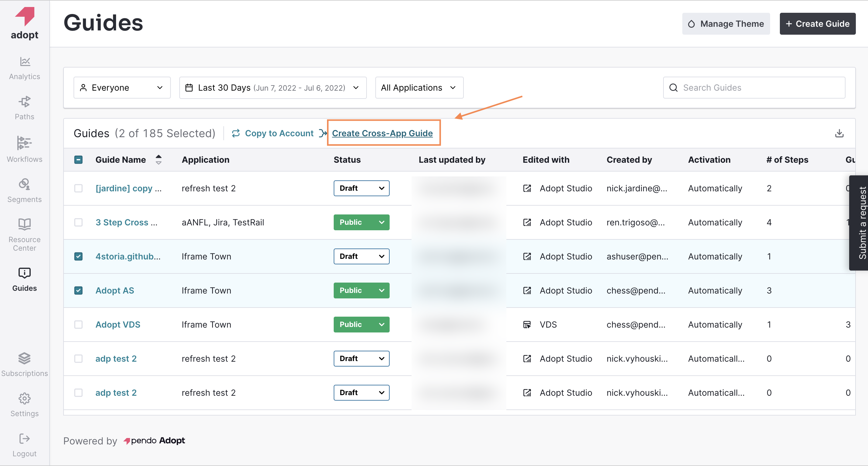Open the Draft status dropdown for jardine copy
This screenshot has width=868, height=466.
pos(362,188)
